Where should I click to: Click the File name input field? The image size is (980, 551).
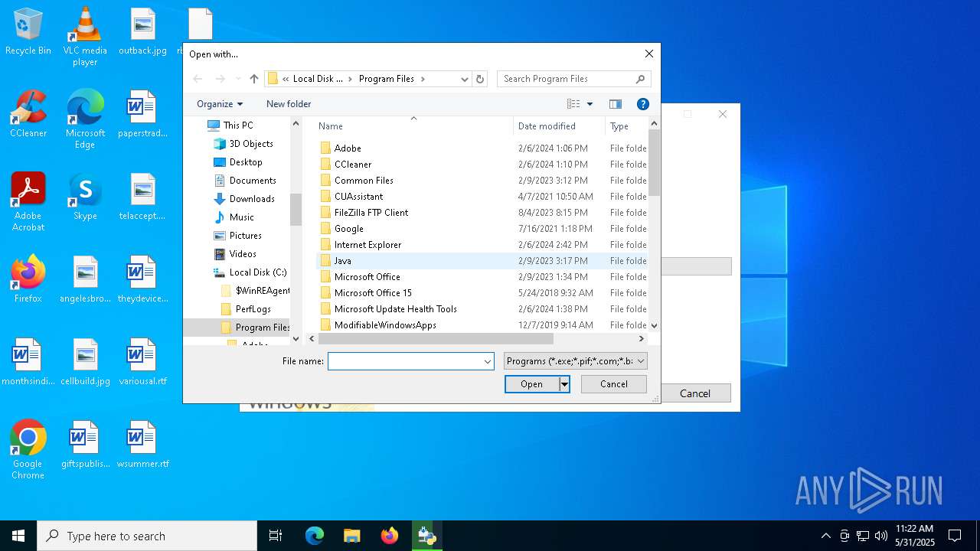pyautogui.click(x=404, y=361)
